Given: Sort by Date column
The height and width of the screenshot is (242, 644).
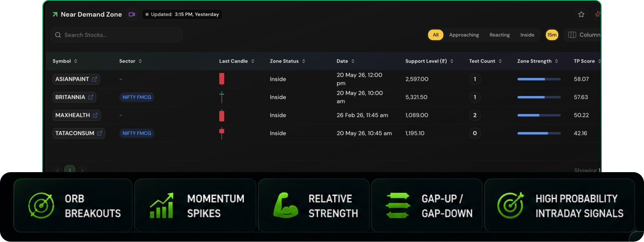Looking at the screenshot, I should click(x=345, y=61).
